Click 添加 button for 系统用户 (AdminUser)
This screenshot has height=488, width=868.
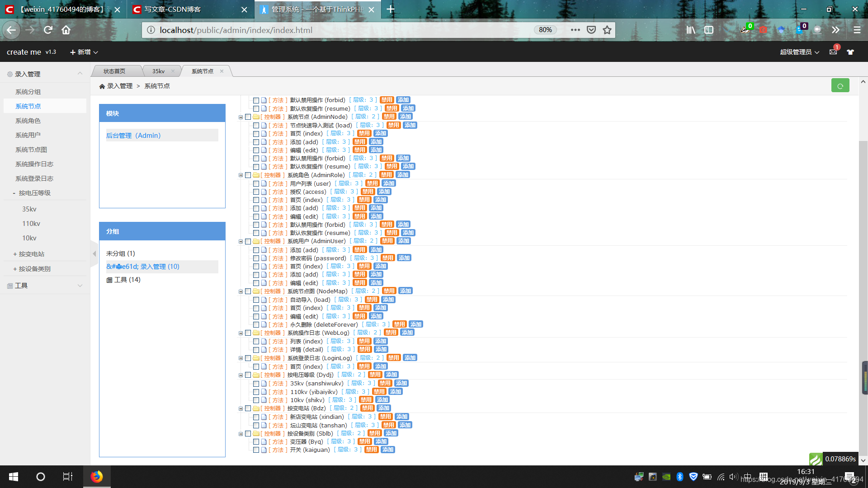[403, 241]
